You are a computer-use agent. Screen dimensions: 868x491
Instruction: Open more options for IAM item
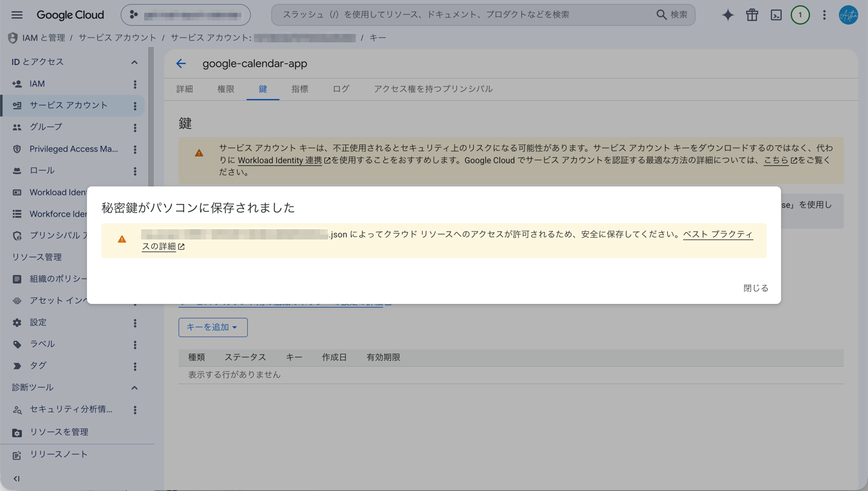click(135, 84)
